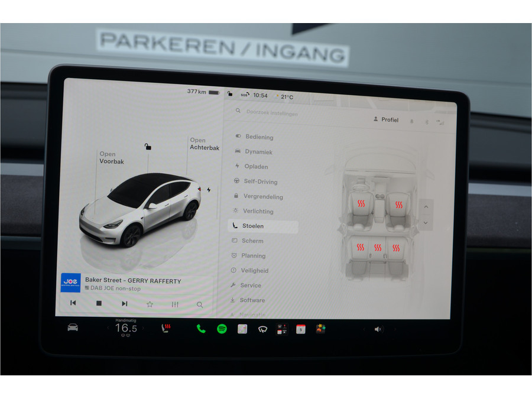Viewport: 532px width, 399px height.
Task: Tap the 16.5 temperature setting
Action: pyautogui.click(x=126, y=327)
